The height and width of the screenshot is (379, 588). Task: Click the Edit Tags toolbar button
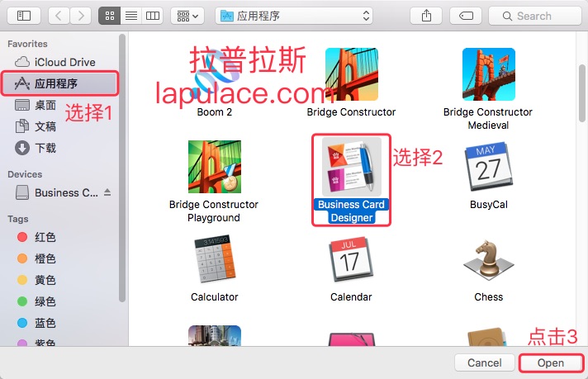pos(466,16)
